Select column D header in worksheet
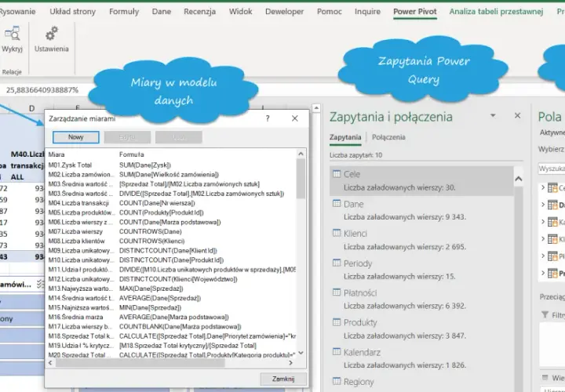The width and height of the screenshot is (565, 392). tap(31, 108)
